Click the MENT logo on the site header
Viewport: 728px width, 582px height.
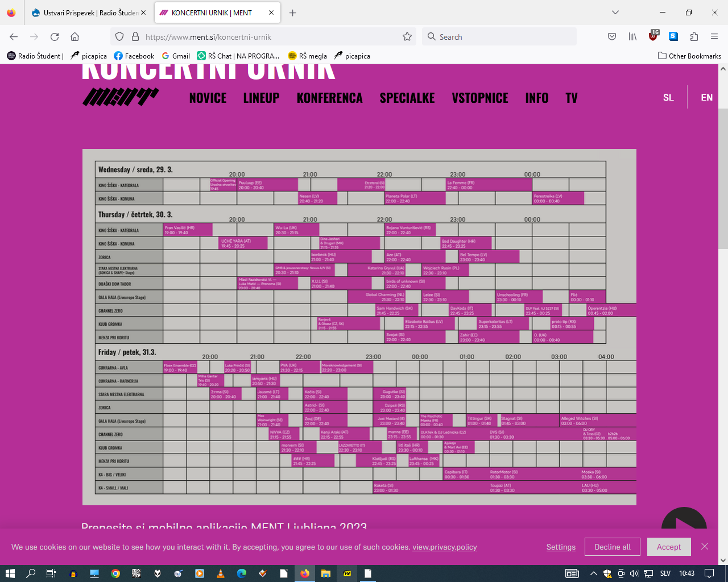click(x=120, y=97)
